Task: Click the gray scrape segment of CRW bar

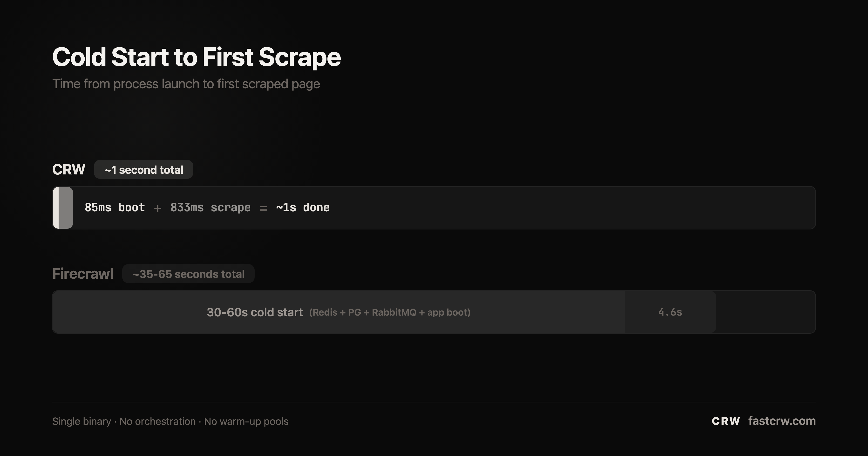Action: pos(66,208)
